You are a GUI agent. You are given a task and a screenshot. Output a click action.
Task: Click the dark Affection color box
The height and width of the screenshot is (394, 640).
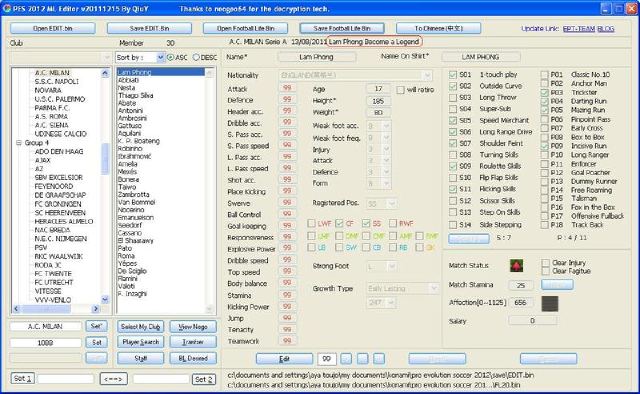coord(549,304)
